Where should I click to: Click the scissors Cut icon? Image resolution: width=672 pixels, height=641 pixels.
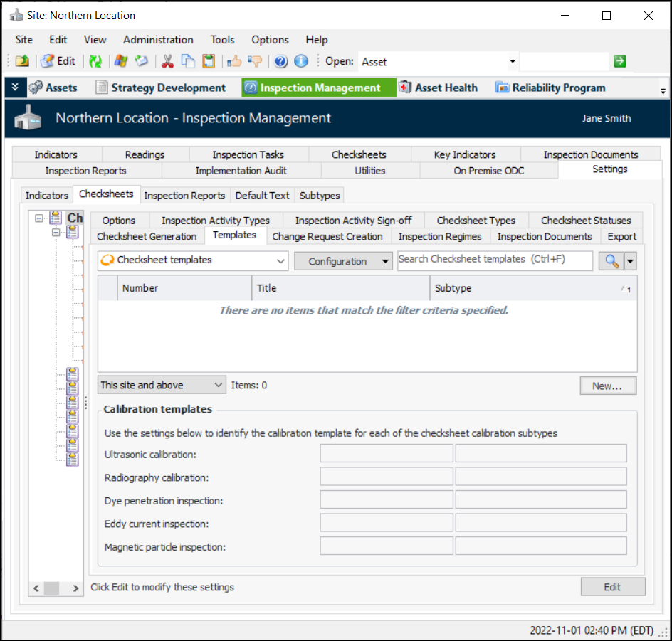(x=168, y=62)
